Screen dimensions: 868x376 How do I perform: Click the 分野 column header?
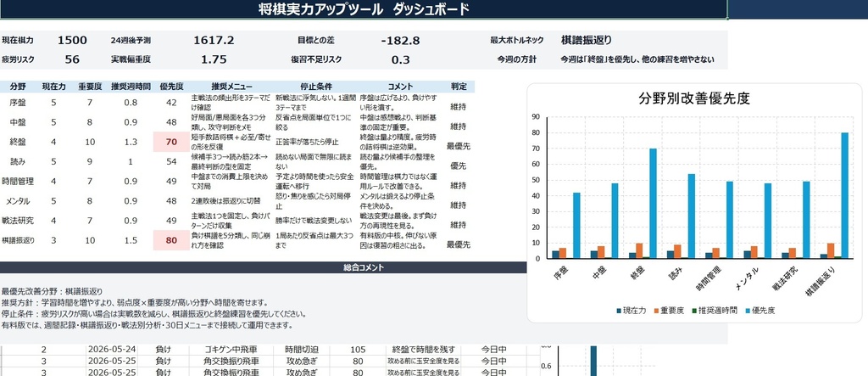point(18,87)
